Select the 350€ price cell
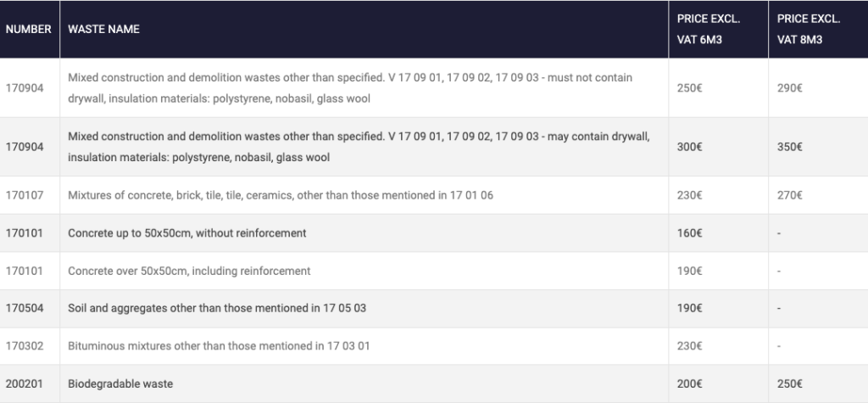 (789, 147)
